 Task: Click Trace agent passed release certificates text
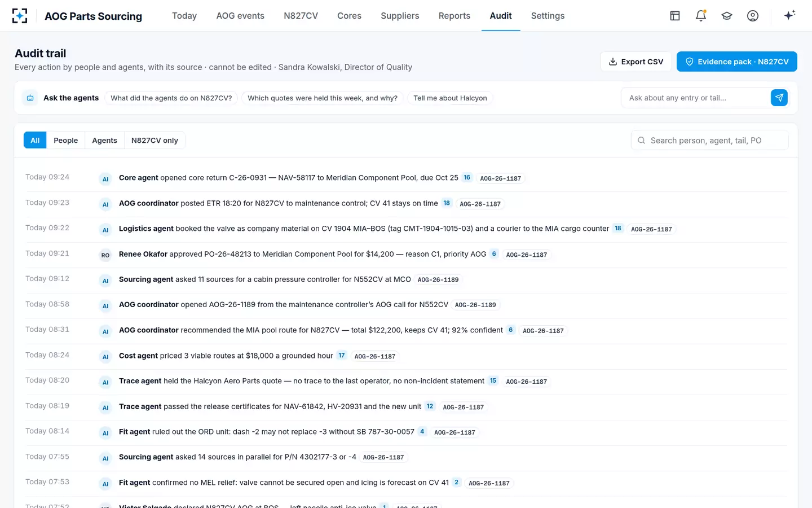point(270,406)
